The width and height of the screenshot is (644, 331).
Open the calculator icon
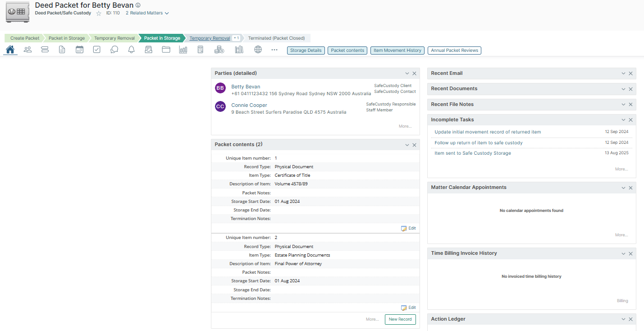[201, 50]
